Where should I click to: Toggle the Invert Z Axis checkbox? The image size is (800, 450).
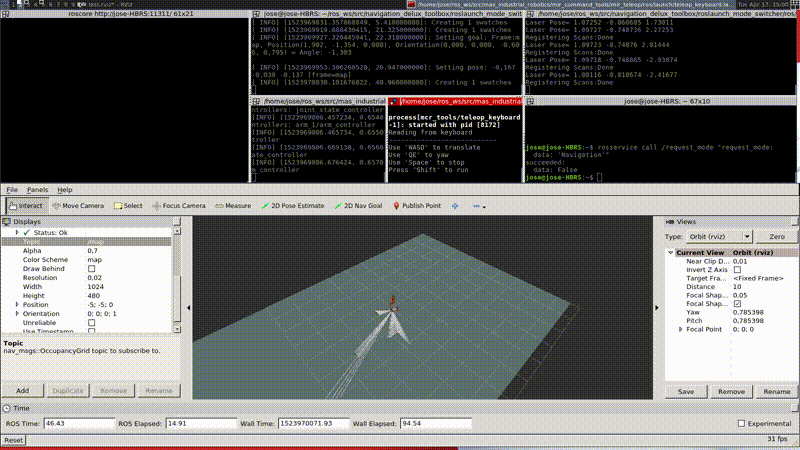click(737, 270)
